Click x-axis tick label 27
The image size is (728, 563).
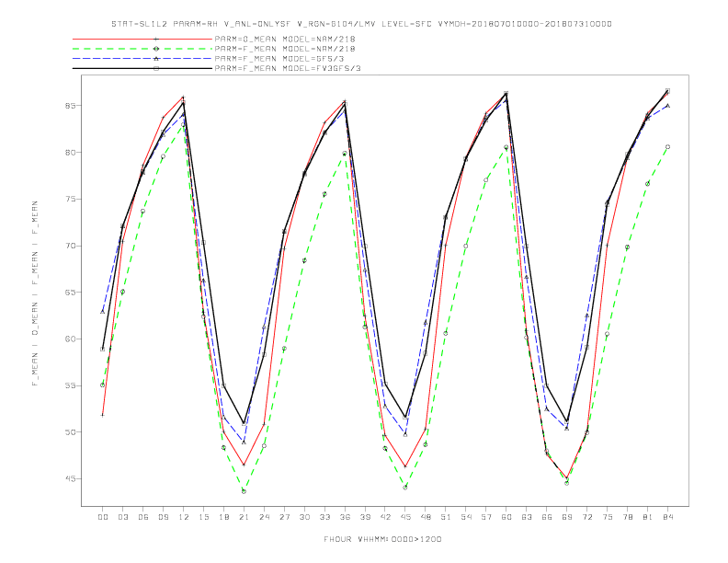point(284,517)
